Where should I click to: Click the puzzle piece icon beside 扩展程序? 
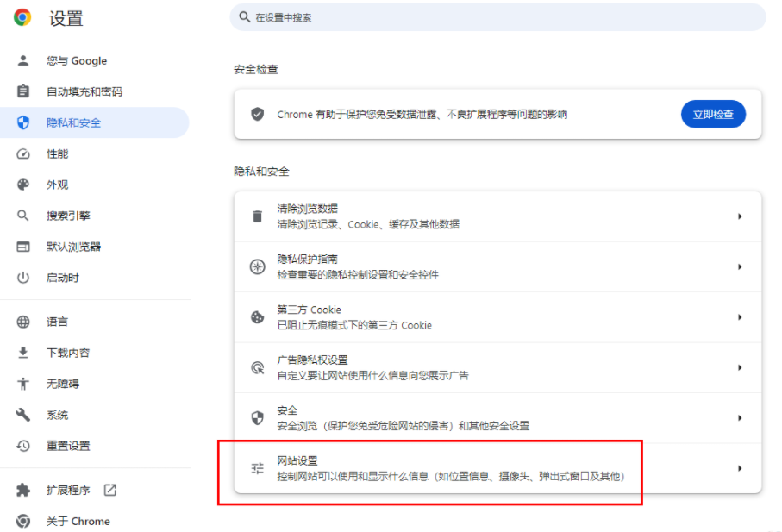click(23, 490)
